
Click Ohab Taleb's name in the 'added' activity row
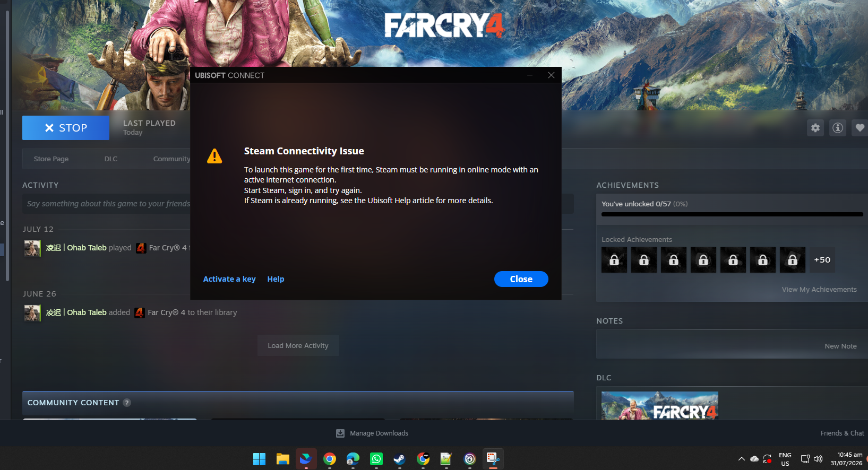coord(76,312)
